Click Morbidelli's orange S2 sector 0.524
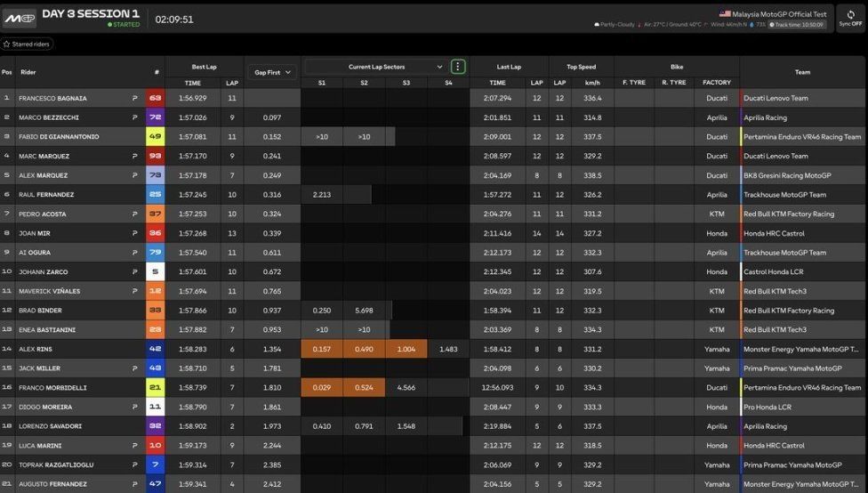This screenshot has width=868, height=493. (364, 388)
